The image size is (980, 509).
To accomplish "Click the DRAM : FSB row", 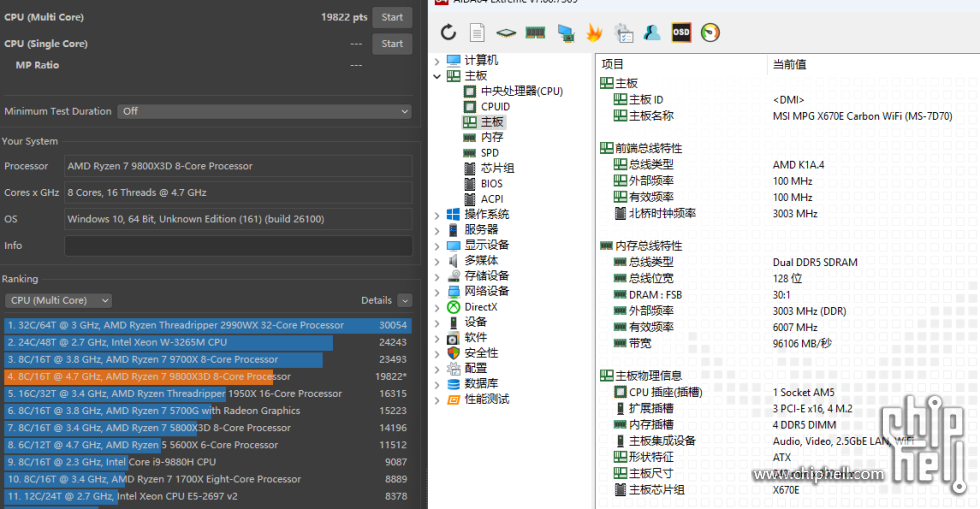I will 788,295.
